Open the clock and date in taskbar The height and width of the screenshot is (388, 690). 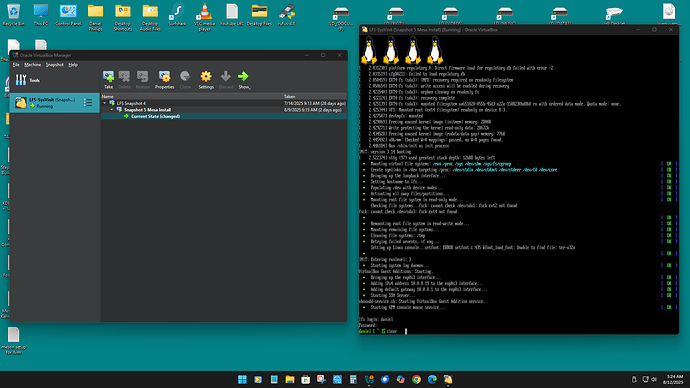[674, 379]
